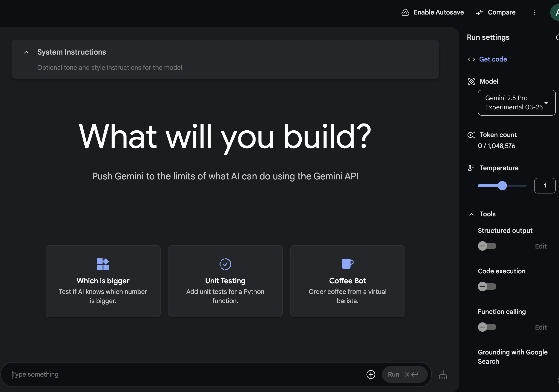Click the token count value 0 / 1,048,576
This screenshot has width=559, height=392.
tap(496, 146)
